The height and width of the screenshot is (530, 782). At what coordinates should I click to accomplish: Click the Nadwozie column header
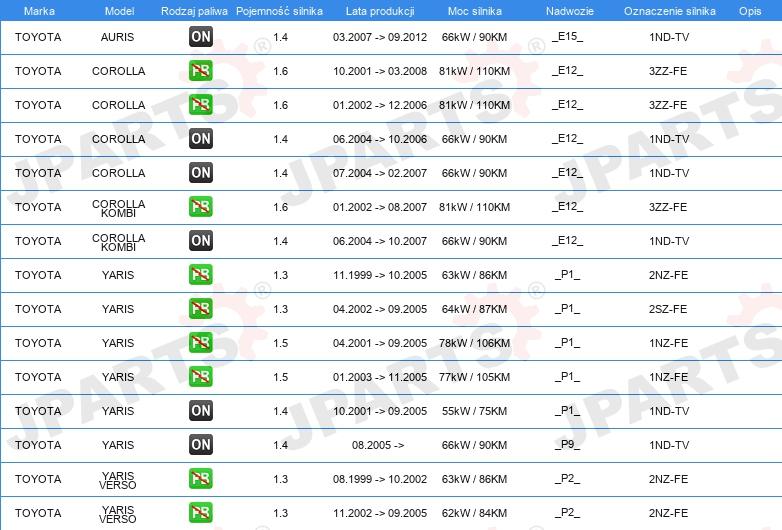[570, 11]
